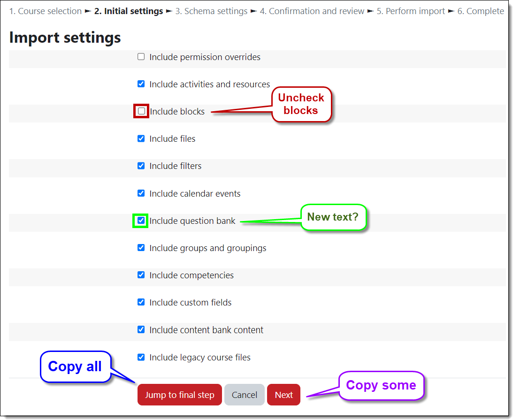This screenshot has width=513, height=420.
Task: Click the 'Include permission overrides' label text
Action: pyautogui.click(x=205, y=57)
